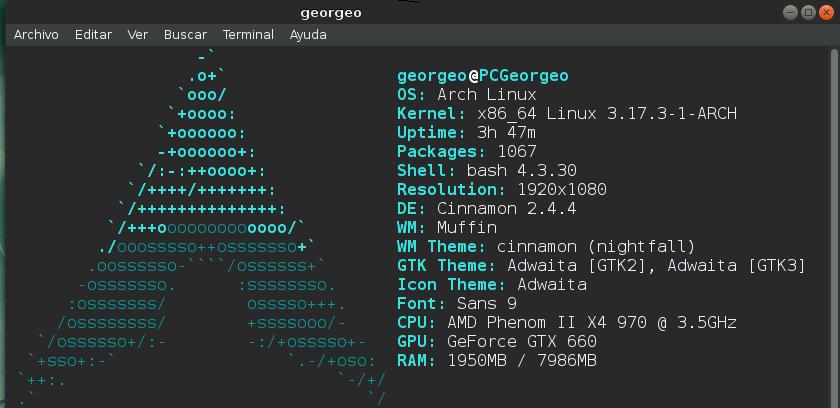The image size is (840, 408).
Task: Click the 'Packages: 1067' line
Action: pyautogui.click(x=467, y=152)
